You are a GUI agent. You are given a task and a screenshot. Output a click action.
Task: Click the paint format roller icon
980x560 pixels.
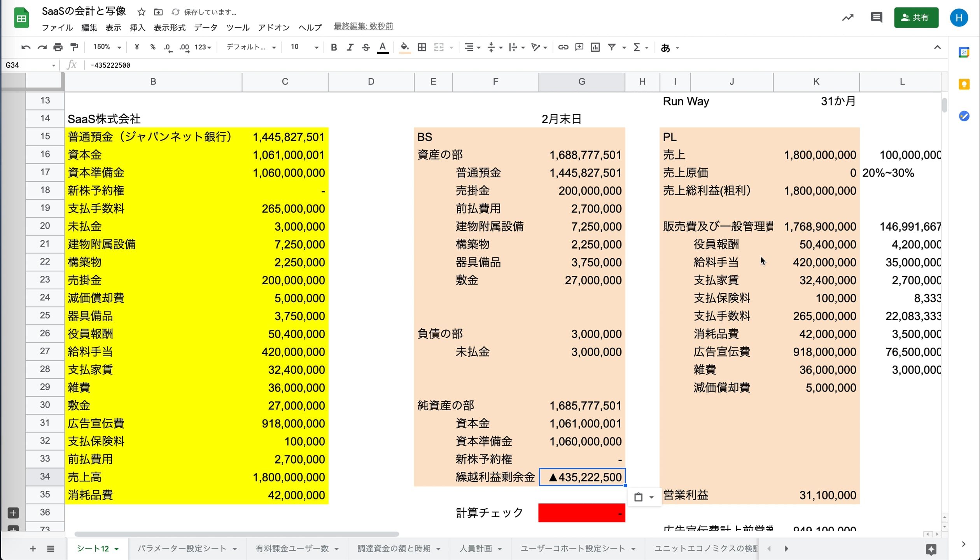[74, 47]
